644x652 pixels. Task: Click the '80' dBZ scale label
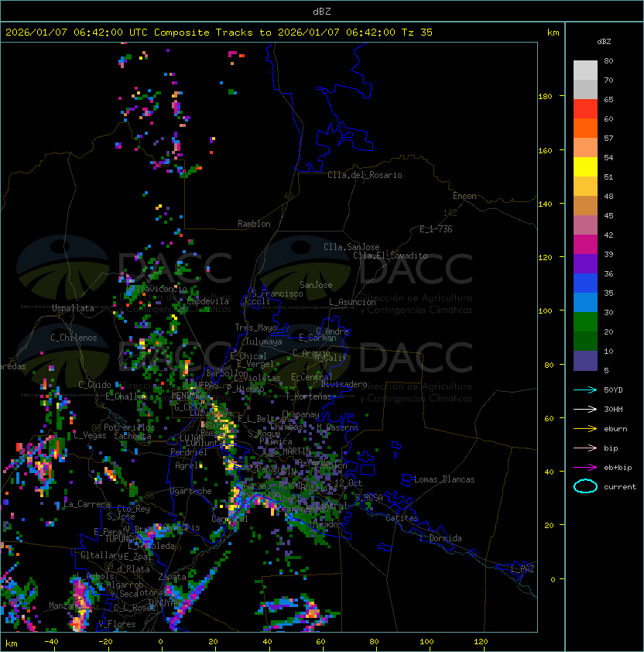pyautogui.click(x=608, y=60)
